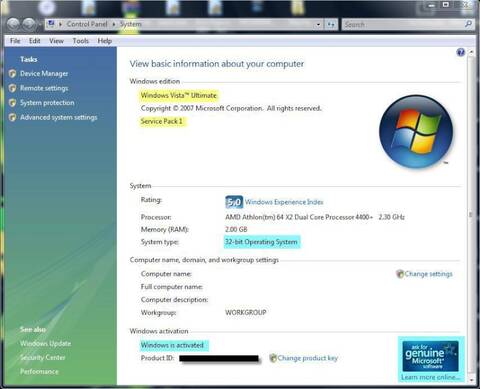Click the shield icon beside Device Manager

coord(13,74)
